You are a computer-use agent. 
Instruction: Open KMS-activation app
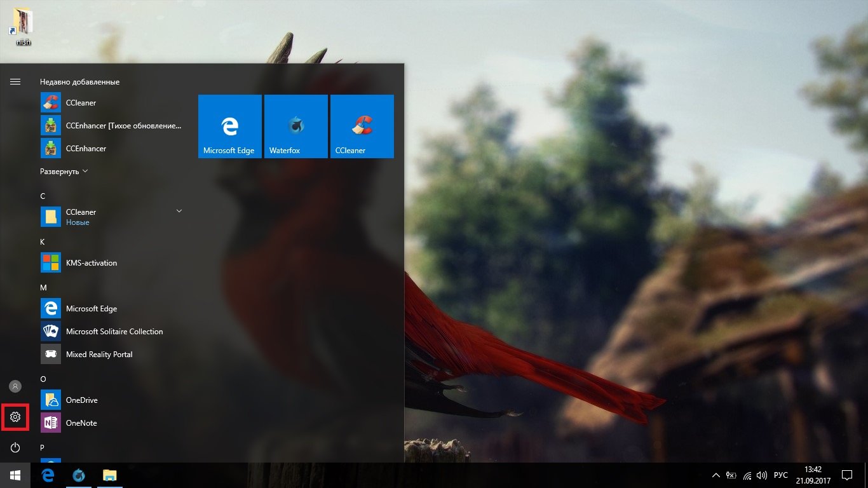pos(112,262)
